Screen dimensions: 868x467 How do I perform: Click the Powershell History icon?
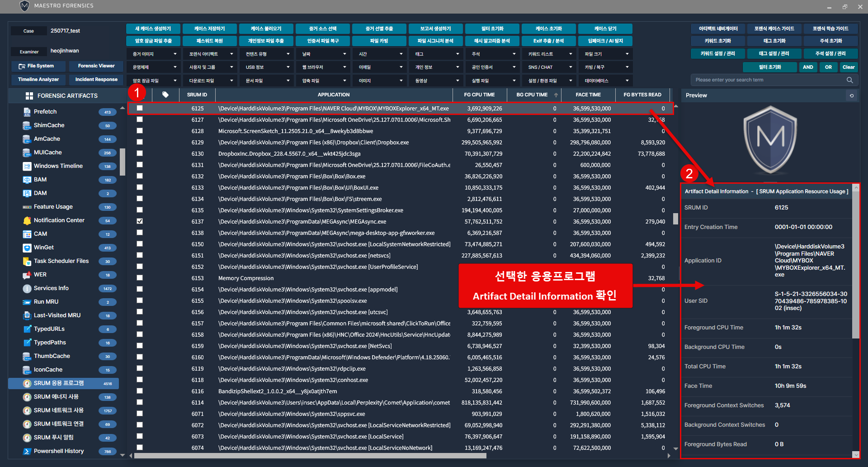(27, 451)
